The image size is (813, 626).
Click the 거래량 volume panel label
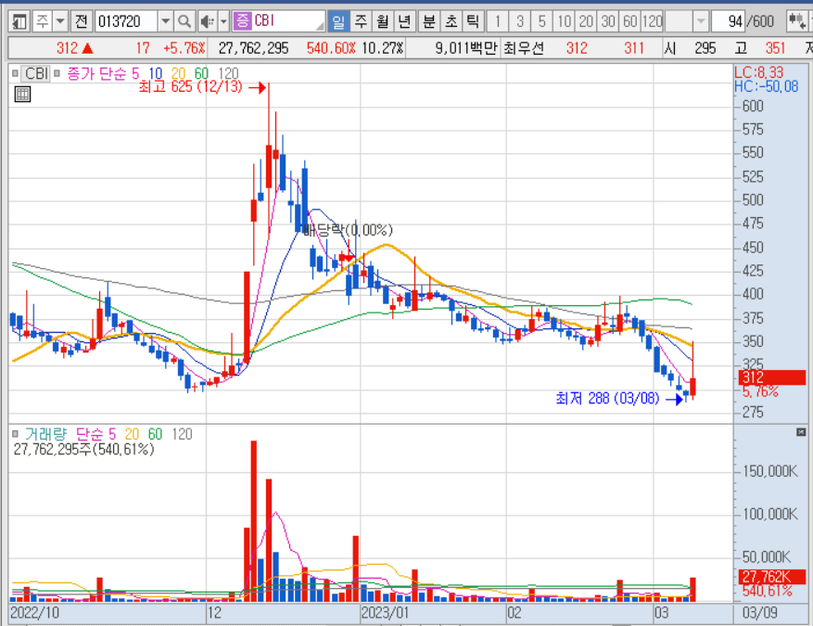coord(46,434)
